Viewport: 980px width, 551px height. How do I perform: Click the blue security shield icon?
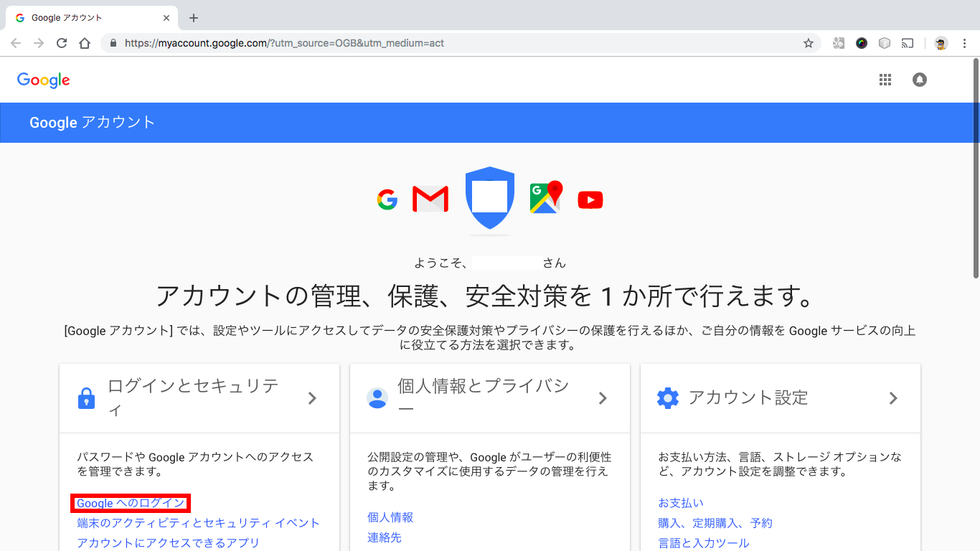(x=489, y=197)
